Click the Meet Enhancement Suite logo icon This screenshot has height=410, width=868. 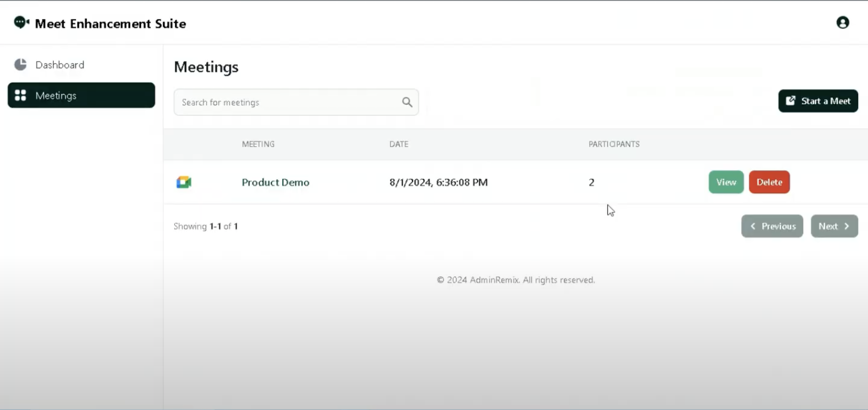(21, 23)
